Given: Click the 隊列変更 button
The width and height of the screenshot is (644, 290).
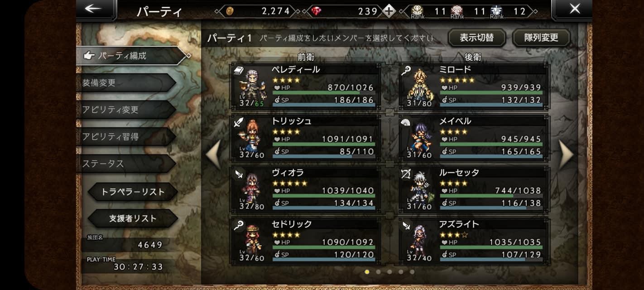Looking at the screenshot, I should coord(541,38).
